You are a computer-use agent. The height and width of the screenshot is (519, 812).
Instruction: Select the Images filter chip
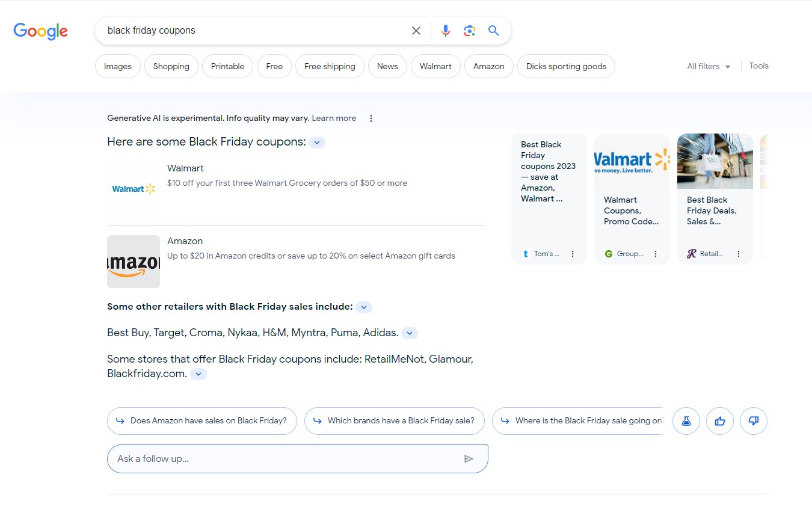tap(118, 67)
